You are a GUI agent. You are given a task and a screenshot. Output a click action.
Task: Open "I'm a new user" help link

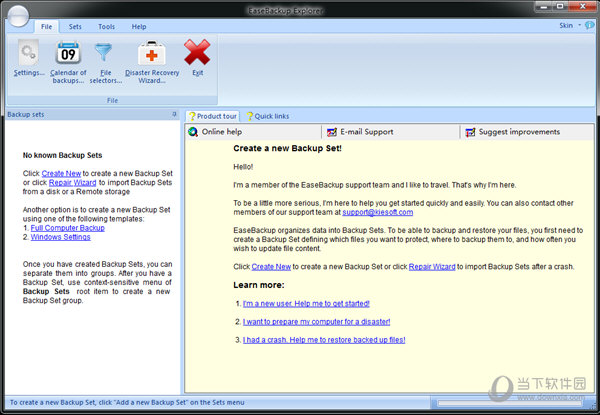tap(306, 303)
